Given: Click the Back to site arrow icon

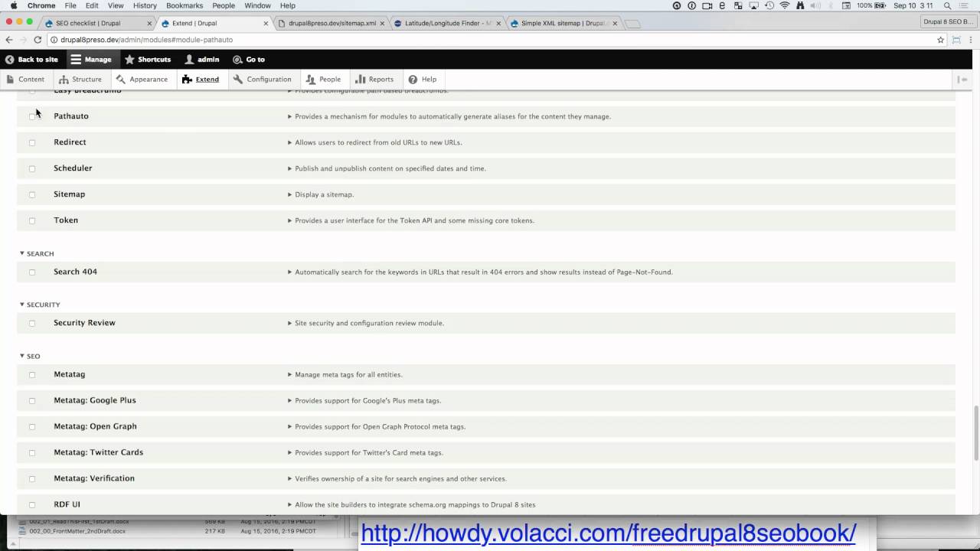Looking at the screenshot, I should pyautogui.click(x=9, y=59).
